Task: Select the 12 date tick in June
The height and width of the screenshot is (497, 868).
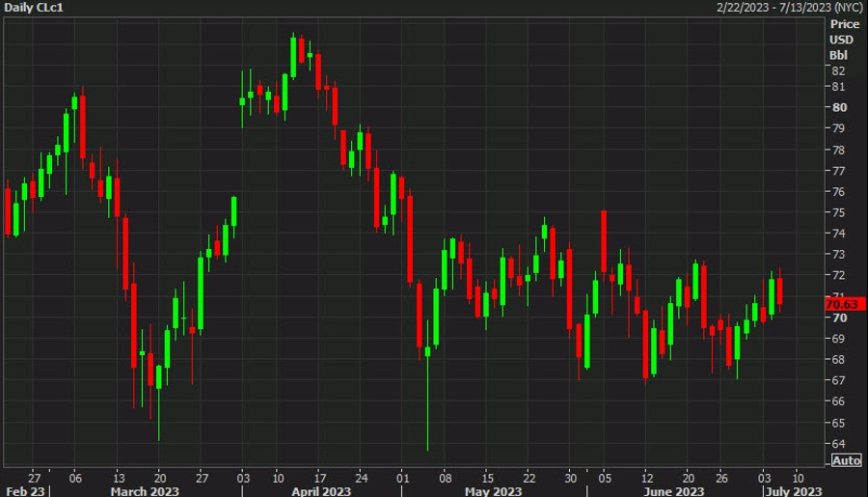Action: pos(648,477)
